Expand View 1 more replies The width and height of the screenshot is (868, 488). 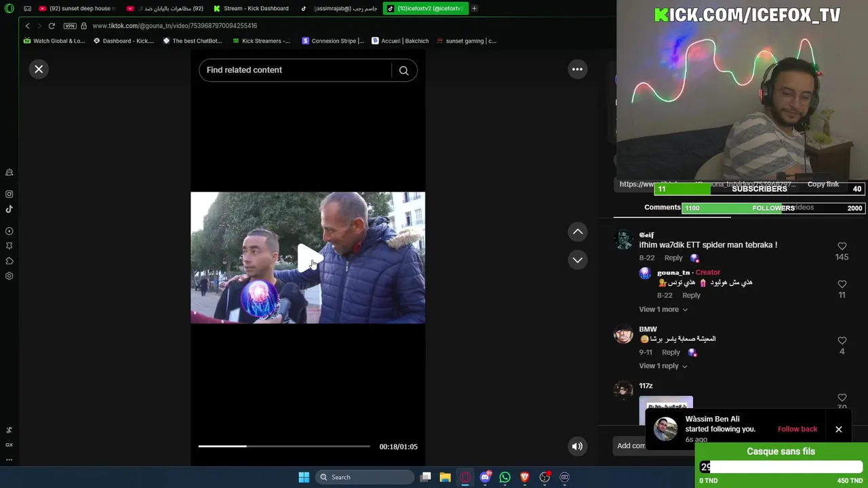663,309
